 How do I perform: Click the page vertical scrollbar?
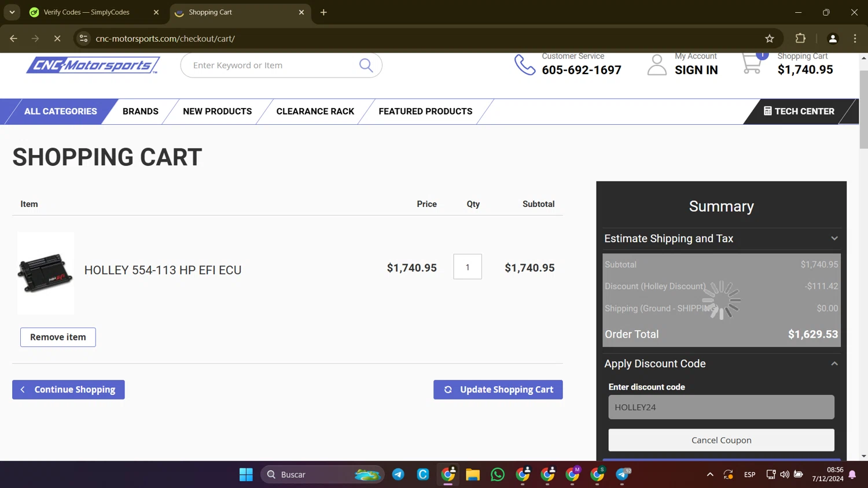pyautogui.click(x=863, y=110)
